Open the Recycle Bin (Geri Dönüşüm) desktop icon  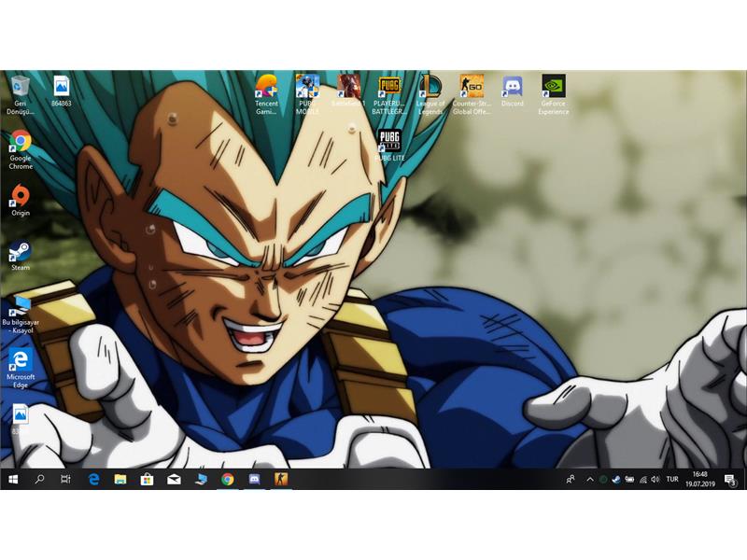tap(20, 95)
